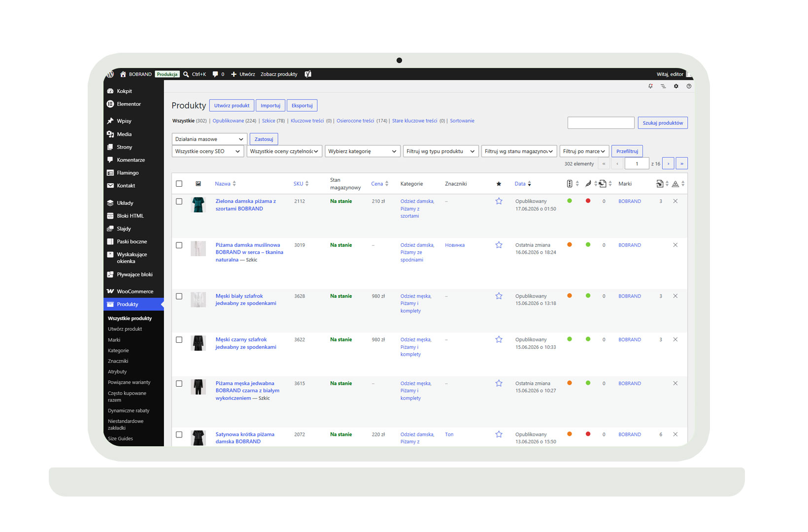This screenshot has width=808, height=532.
Task: Check the Piżama damska muślinowa row checkbox
Action: tap(179, 245)
